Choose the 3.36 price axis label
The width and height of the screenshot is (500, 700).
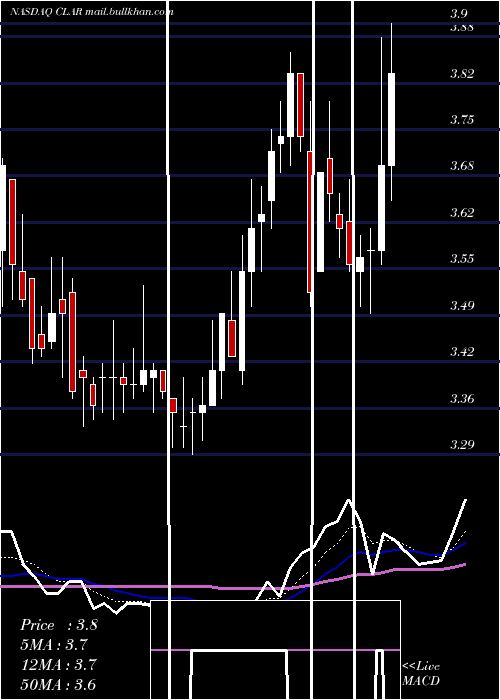[x=462, y=398]
